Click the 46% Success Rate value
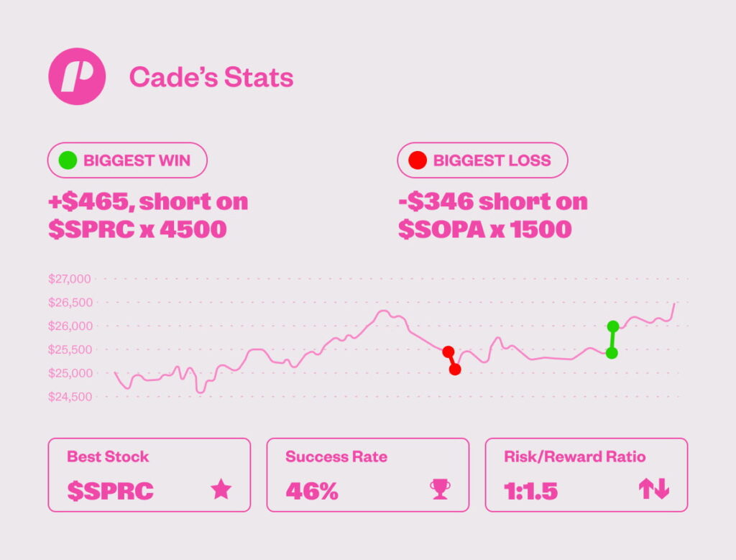Viewport: 736px width, 560px height. coord(312,490)
